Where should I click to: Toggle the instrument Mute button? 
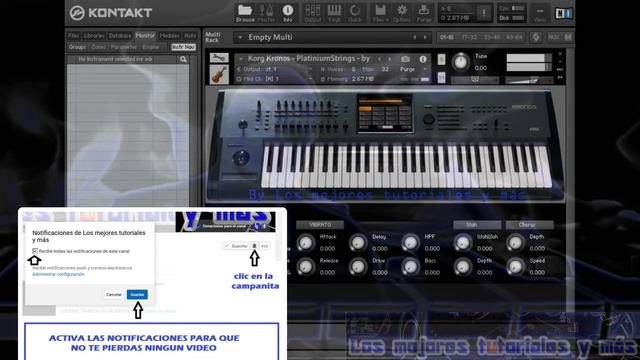[x=441, y=77]
